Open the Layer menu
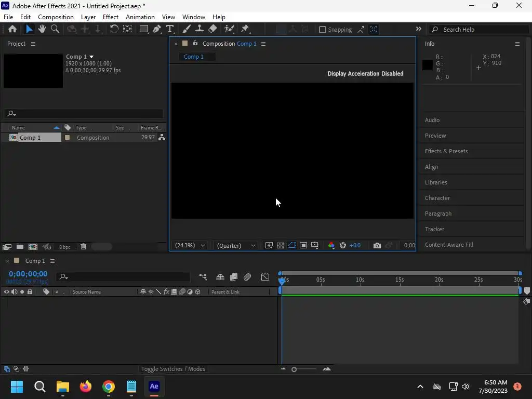This screenshot has height=399, width=532. (88, 17)
